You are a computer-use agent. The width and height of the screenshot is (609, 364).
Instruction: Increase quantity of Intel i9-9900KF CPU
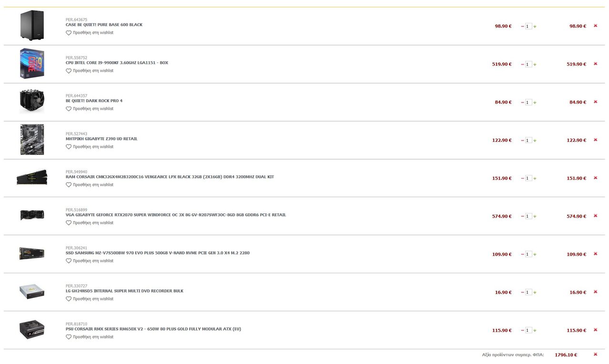point(535,65)
